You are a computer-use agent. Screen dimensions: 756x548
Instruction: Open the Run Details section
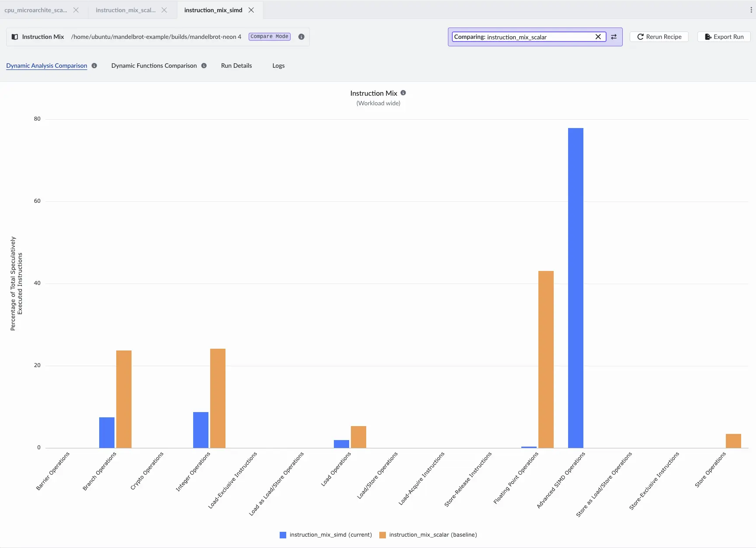click(236, 66)
